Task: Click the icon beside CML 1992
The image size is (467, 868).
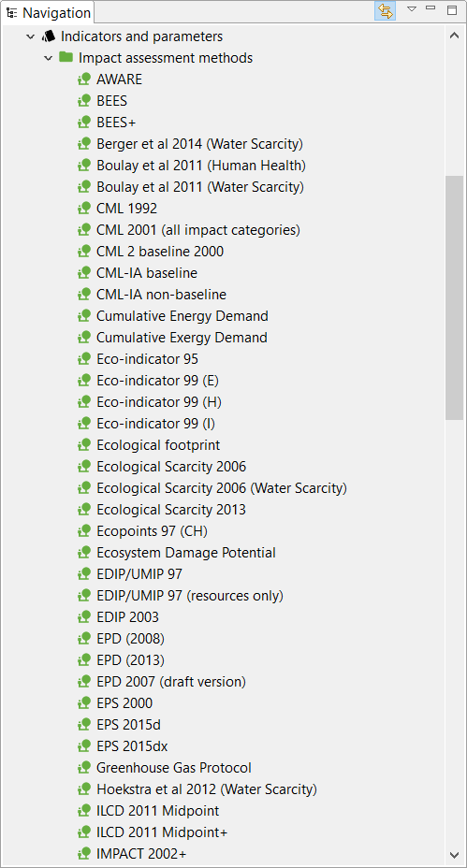Action: (x=84, y=209)
